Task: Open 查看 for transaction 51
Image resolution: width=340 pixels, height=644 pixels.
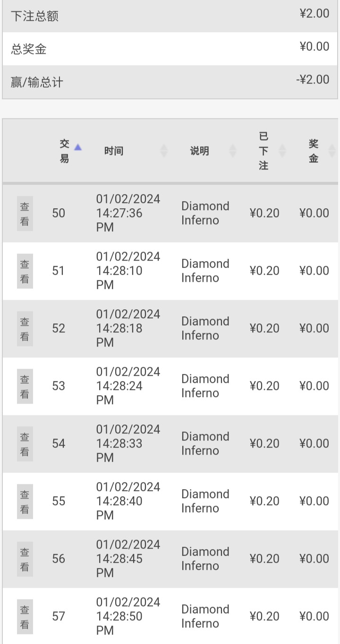Action: [x=25, y=271]
